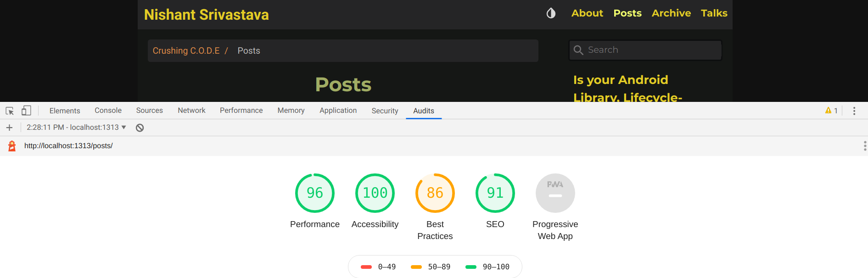
Task: Click the 0–49 legend entry
Action: [378, 267]
